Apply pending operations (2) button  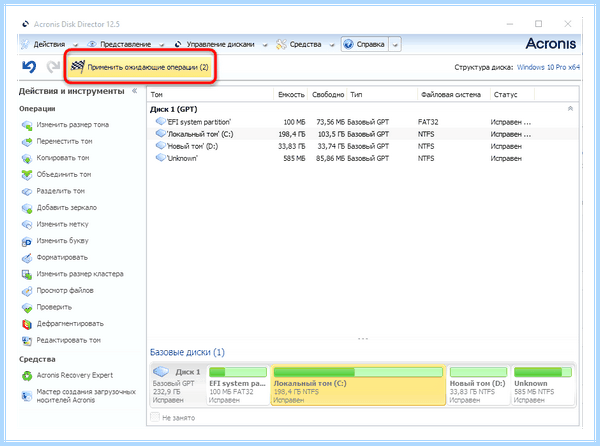coord(140,67)
